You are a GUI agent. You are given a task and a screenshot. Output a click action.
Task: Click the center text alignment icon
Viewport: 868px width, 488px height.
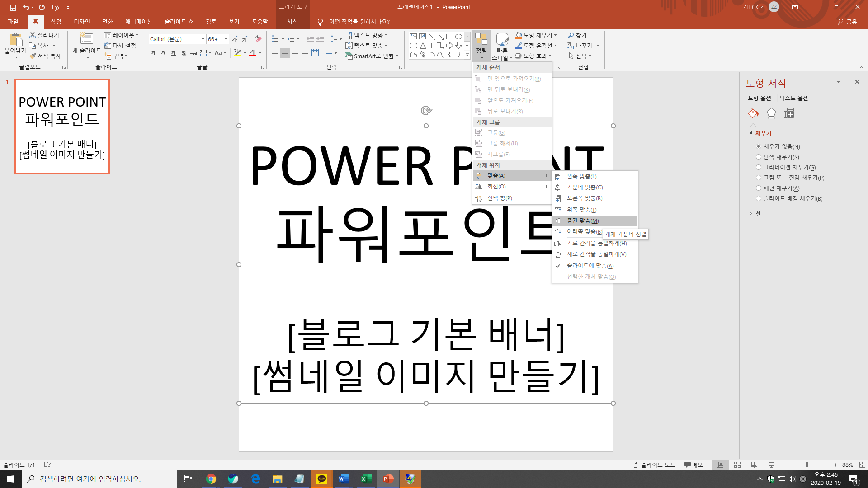tap(285, 53)
